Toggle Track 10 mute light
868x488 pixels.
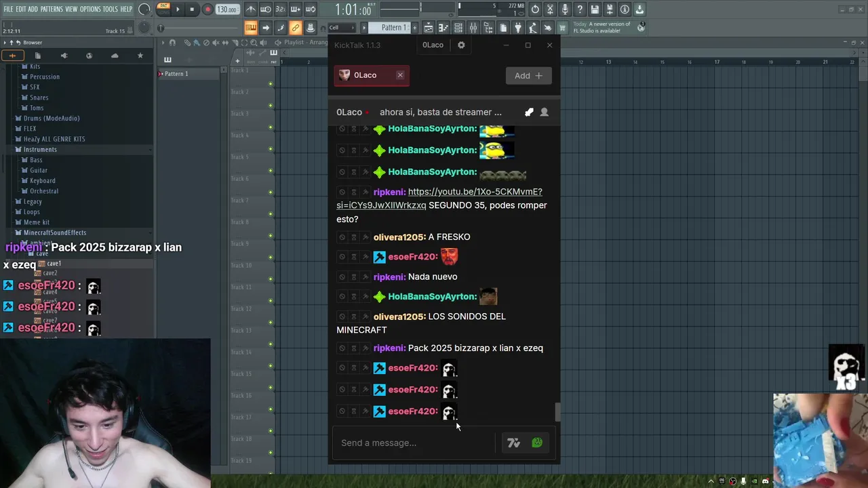click(271, 279)
